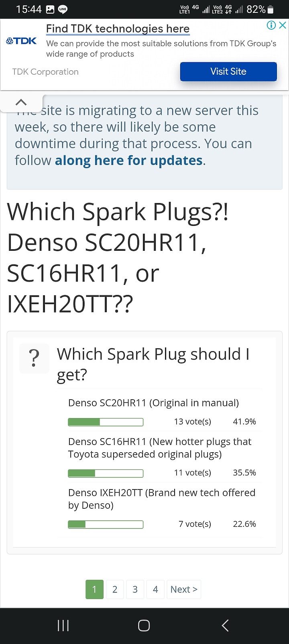Tap the poll question mark icon
Screen dimensions: 289x644
(35, 358)
